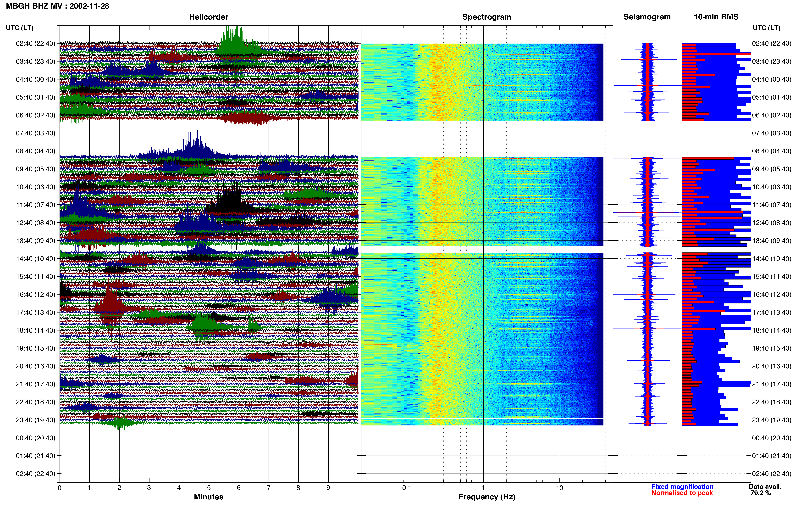Screen dimensions: 812x508
Task: Click the left 10:40 (06:40) time label
Action: (36, 187)
